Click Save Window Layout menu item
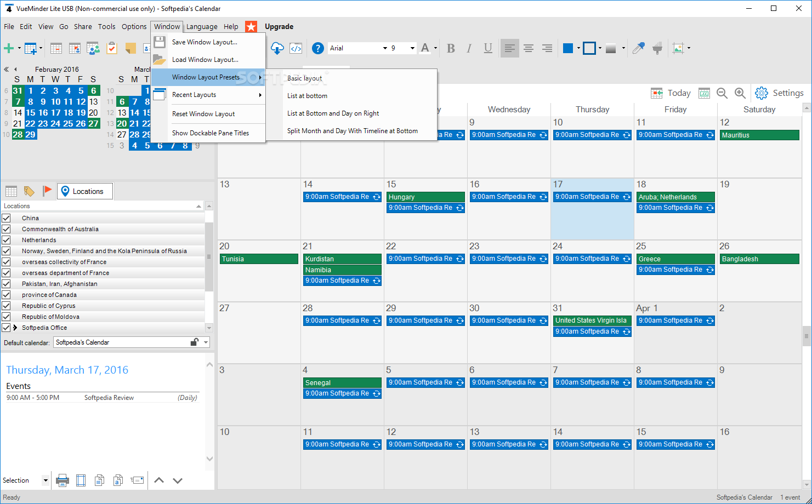Image resolution: width=812 pixels, height=504 pixels. (x=208, y=42)
